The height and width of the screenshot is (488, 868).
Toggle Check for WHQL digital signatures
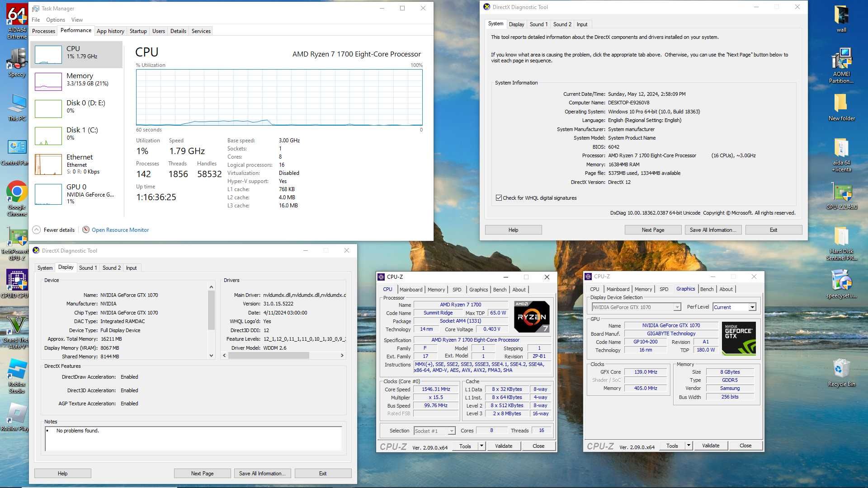499,198
